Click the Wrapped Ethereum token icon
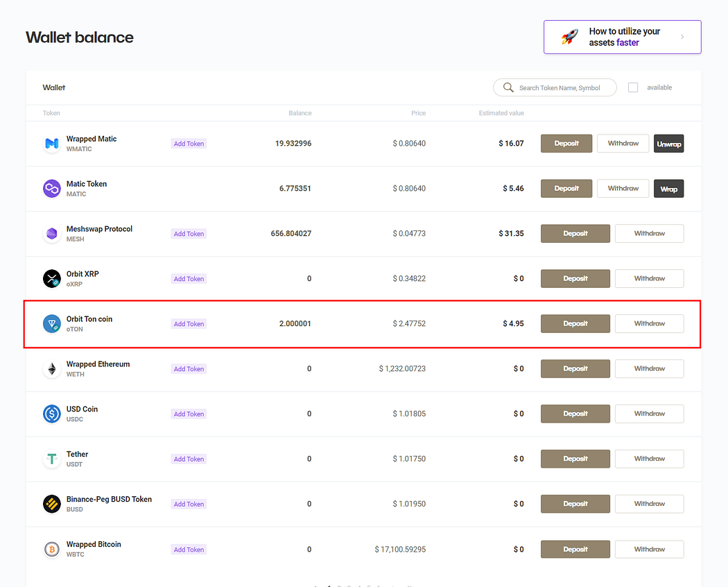 click(51, 369)
